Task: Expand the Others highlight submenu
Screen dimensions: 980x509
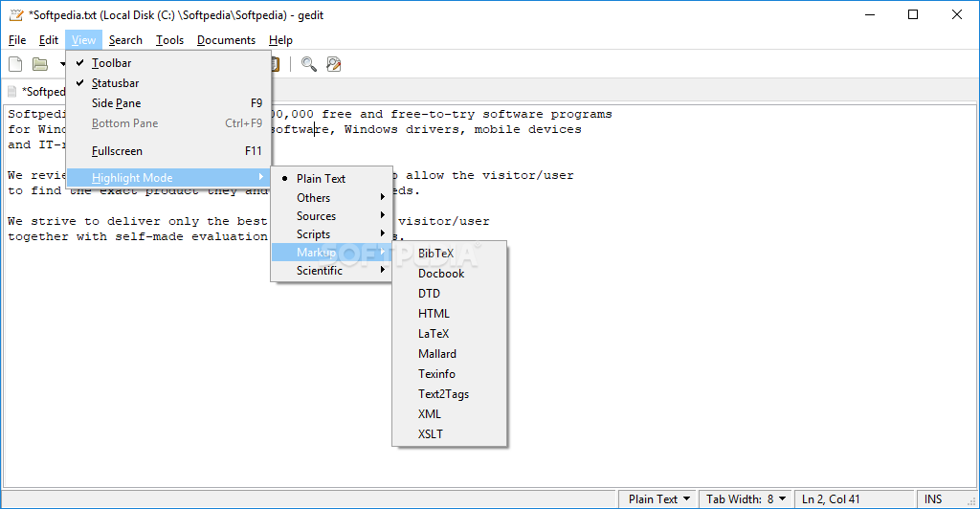Action: pos(331,198)
